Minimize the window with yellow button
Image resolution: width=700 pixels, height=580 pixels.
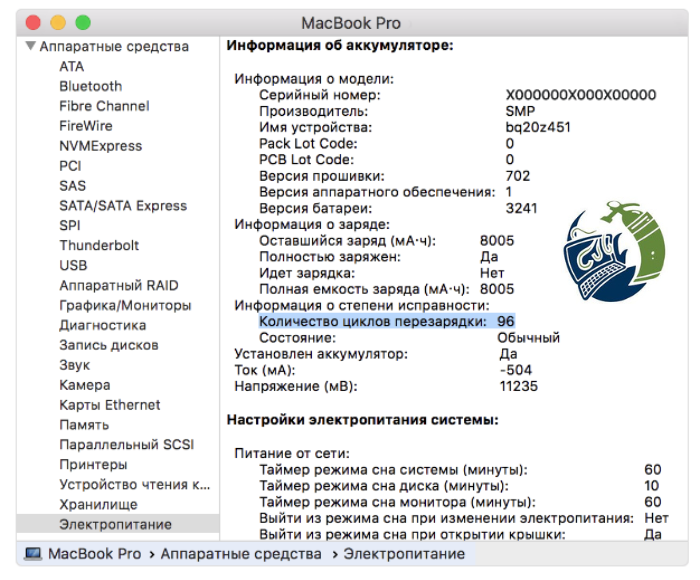click(x=58, y=23)
